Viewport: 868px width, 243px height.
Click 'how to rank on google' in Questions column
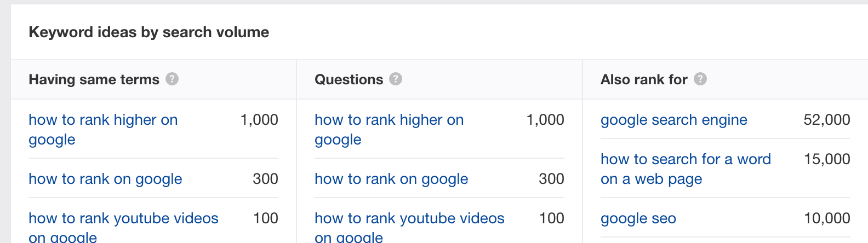tap(391, 179)
